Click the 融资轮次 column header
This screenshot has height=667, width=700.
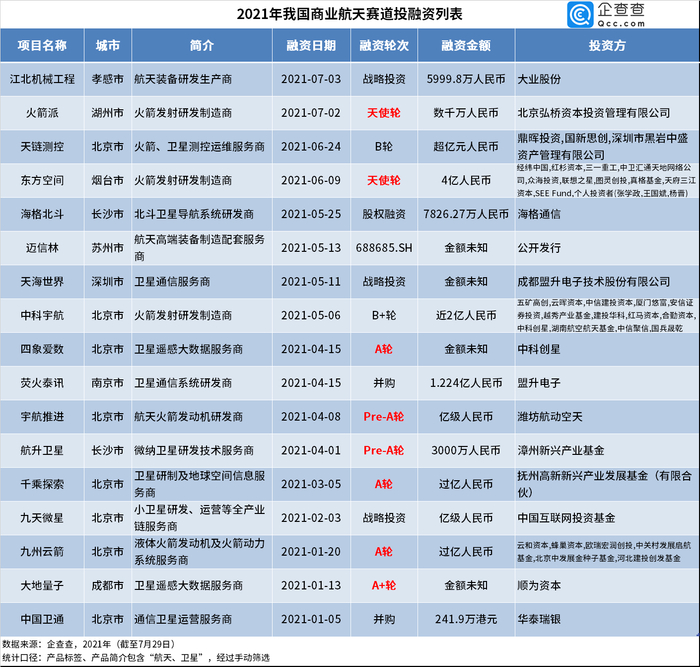(x=384, y=45)
